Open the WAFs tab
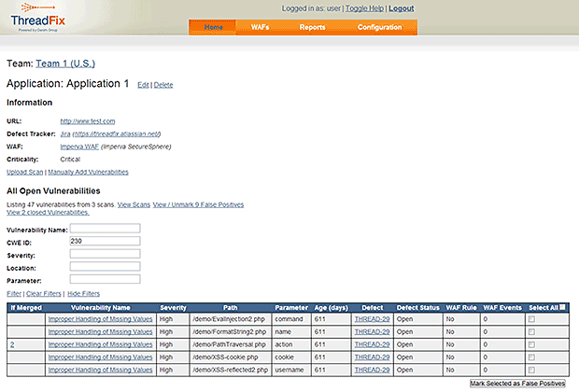The height and width of the screenshot is (392, 579). (260, 27)
